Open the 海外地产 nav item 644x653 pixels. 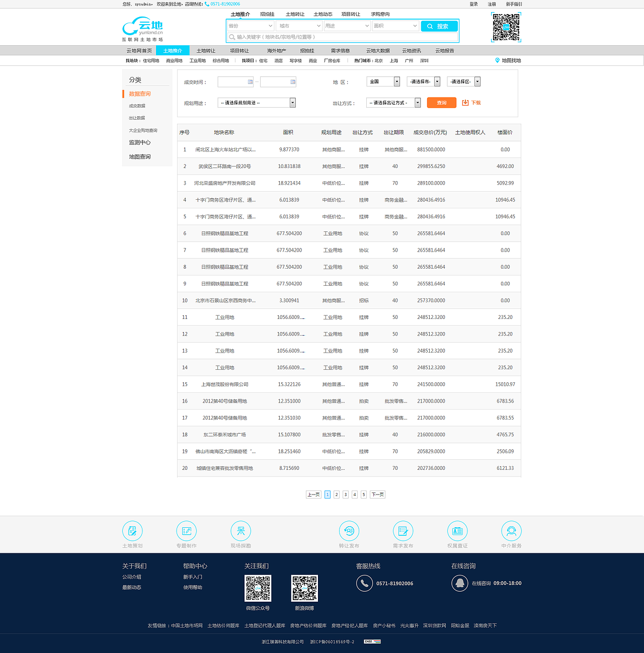pyautogui.click(x=276, y=50)
